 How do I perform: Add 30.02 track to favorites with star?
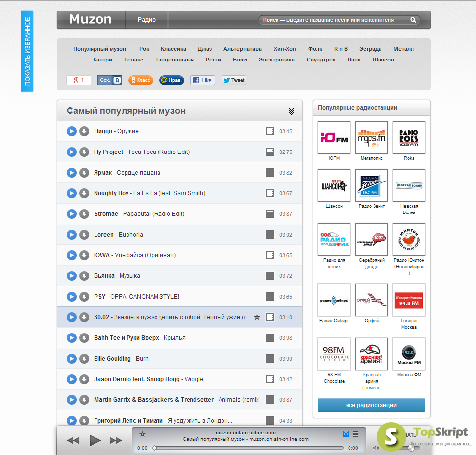(x=257, y=317)
